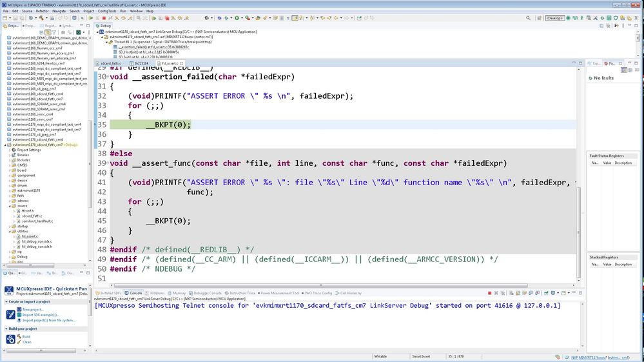Screen dimensions: 644x362
Task: Click the Build link in Quickstart
Action: (26, 337)
